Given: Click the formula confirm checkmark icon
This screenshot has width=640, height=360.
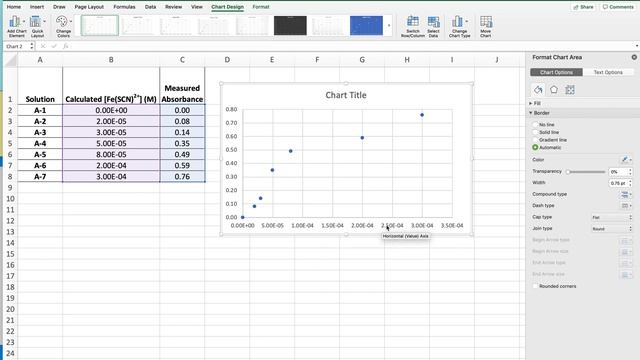Looking at the screenshot, I should click(x=54, y=46).
